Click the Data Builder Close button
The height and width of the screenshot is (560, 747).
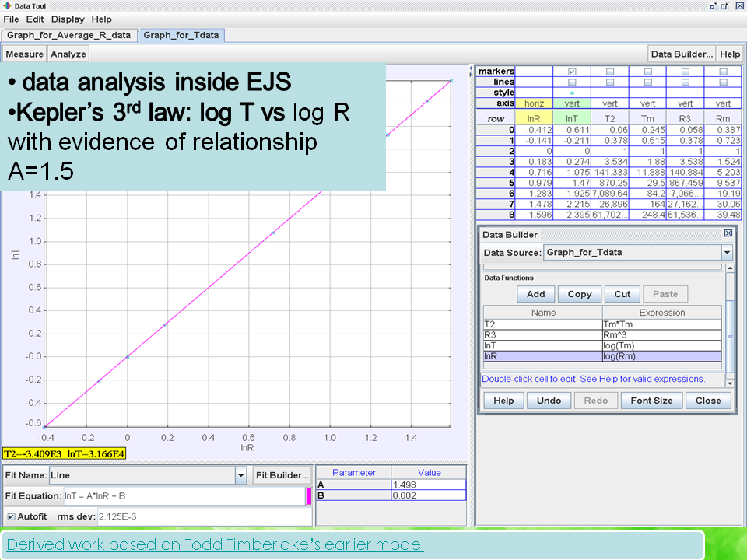coord(708,401)
